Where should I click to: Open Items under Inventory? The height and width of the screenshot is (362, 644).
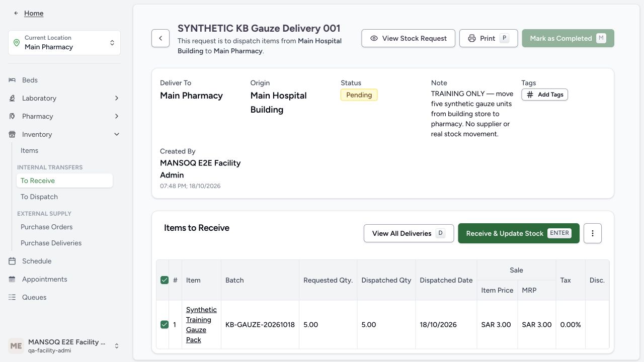(x=64, y=150)
